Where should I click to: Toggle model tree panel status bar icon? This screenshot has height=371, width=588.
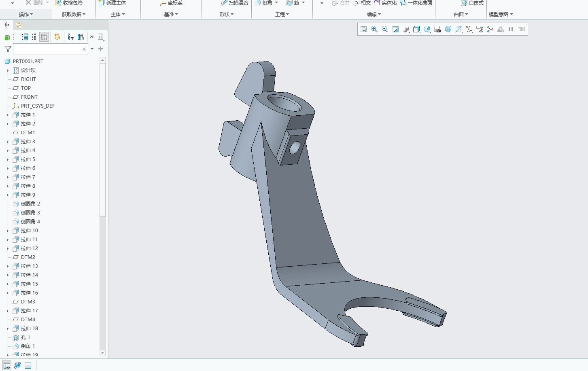pos(7,365)
